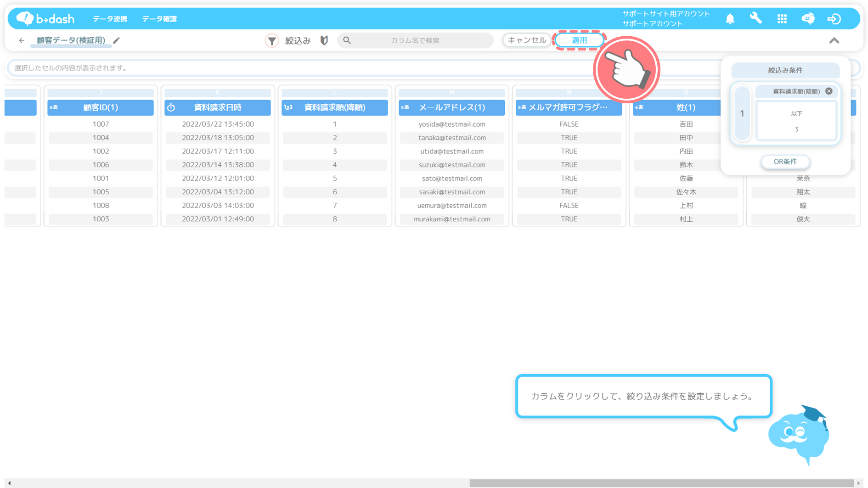Select cell murakami@testmail.com
This screenshot has height=488, width=868.
point(452,219)
